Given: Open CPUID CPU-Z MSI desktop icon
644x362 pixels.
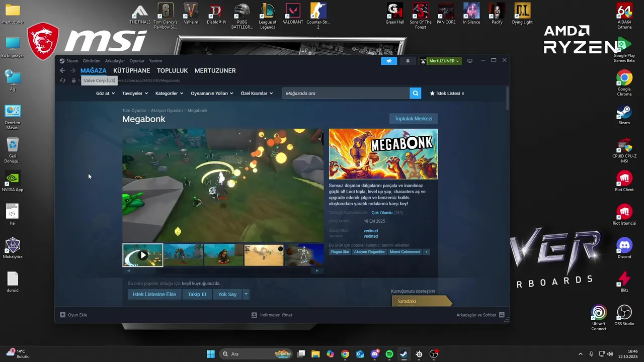Looking at the screenshot, I should [624, 151].
